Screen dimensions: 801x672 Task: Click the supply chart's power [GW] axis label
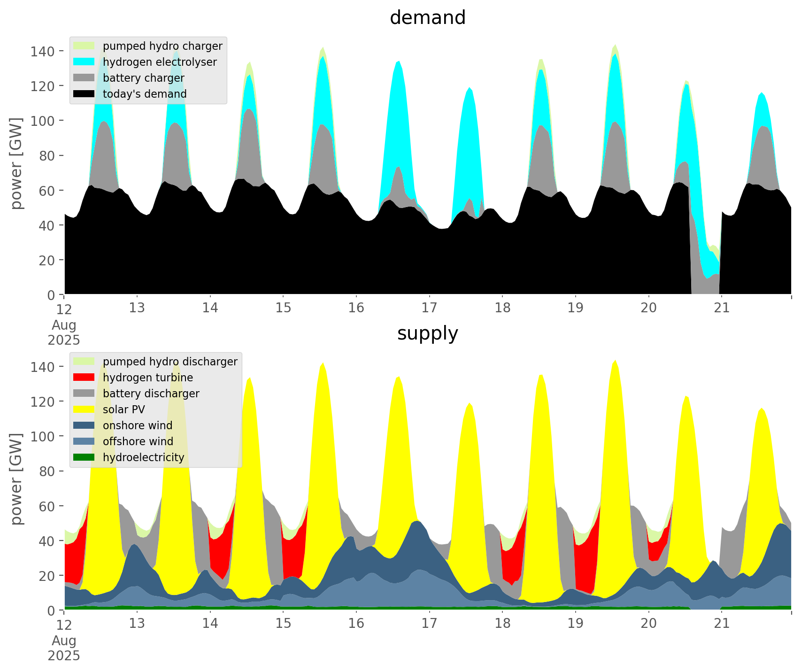(16, 479)
